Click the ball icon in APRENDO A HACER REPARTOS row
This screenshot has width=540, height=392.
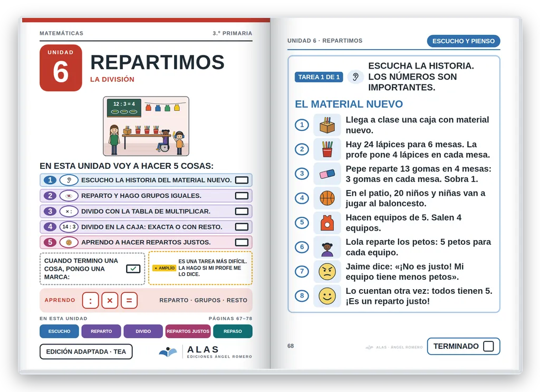click(69, 242)
